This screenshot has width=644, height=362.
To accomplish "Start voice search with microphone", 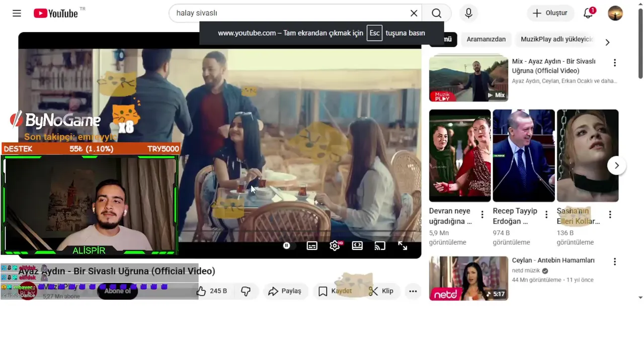I will pyautogui.click(x=468, y=13).
